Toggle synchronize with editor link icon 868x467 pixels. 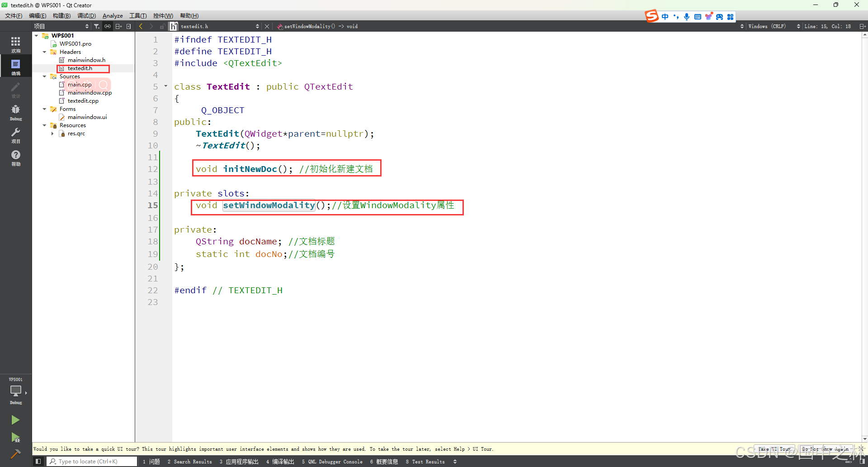[108, 26]
